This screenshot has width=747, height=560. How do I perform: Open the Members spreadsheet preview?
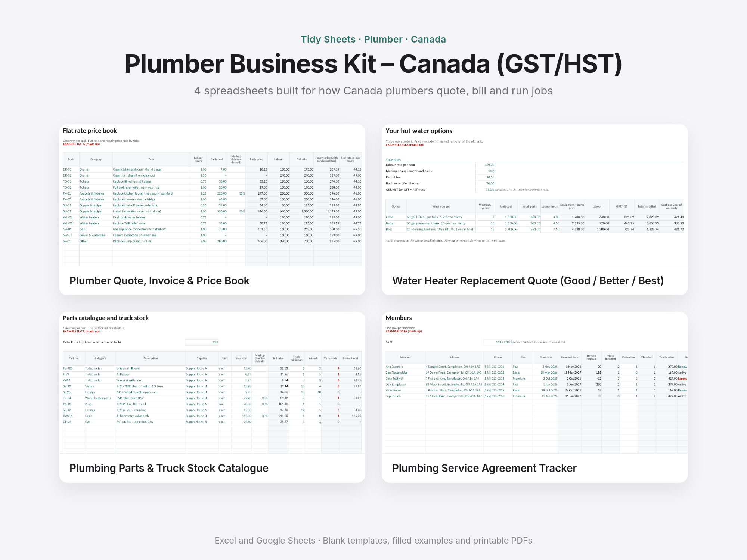(535, 383)
